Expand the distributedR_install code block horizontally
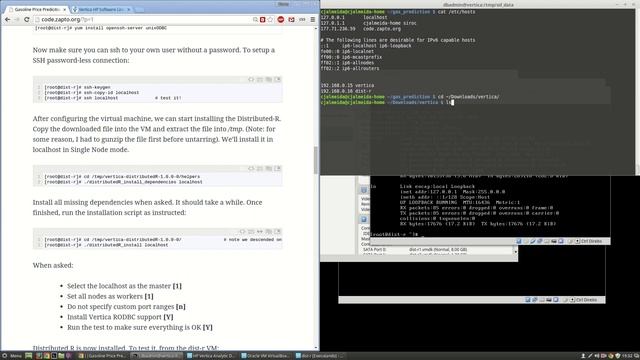Screen dimensions: 640x360 point(260,231)
